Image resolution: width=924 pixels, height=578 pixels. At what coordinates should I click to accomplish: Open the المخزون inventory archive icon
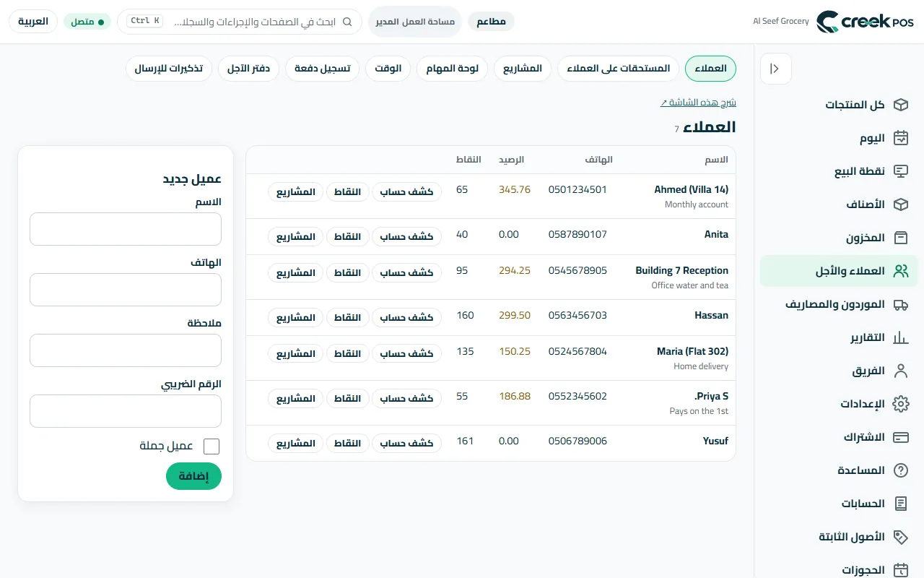(900, 238)
